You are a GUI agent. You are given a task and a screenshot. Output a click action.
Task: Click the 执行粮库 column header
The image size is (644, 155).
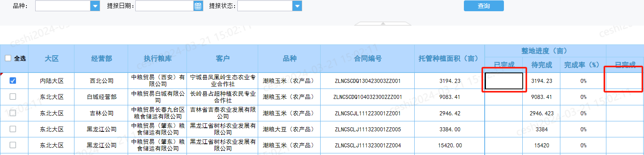[x=157, y=58]
